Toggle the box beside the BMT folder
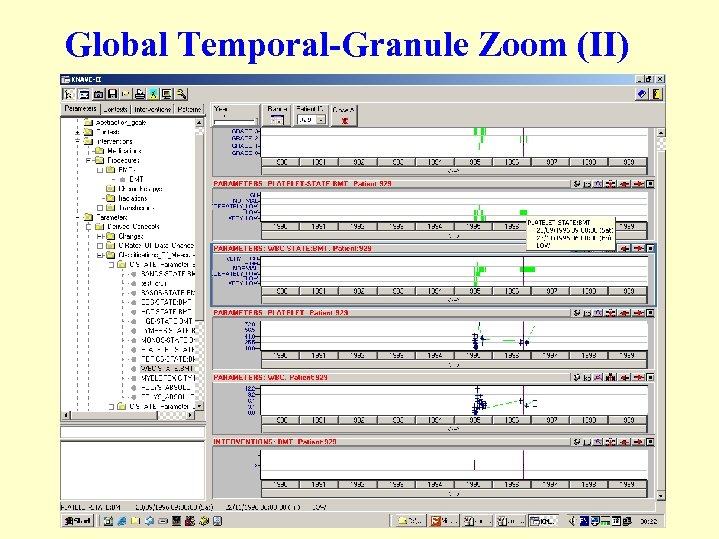 tap(100, 170)
